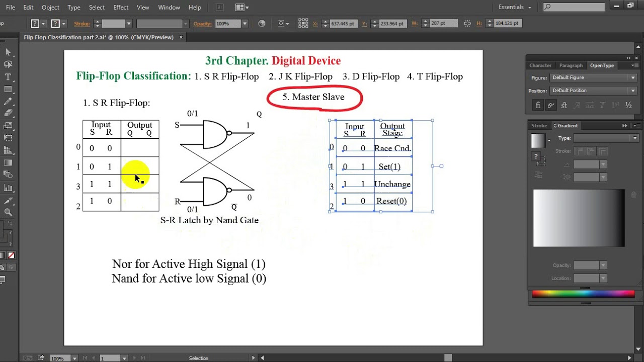Expand the gradient Type dropdown

coord(606,138)
